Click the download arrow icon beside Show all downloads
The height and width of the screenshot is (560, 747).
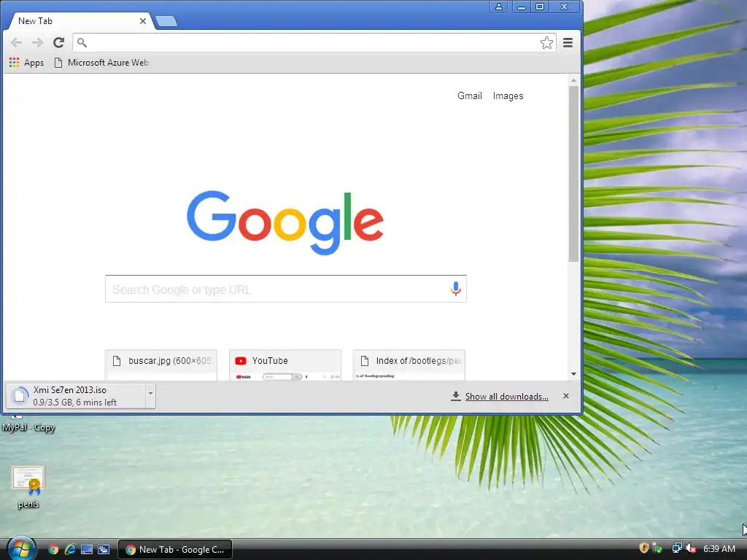pos(456,396)
